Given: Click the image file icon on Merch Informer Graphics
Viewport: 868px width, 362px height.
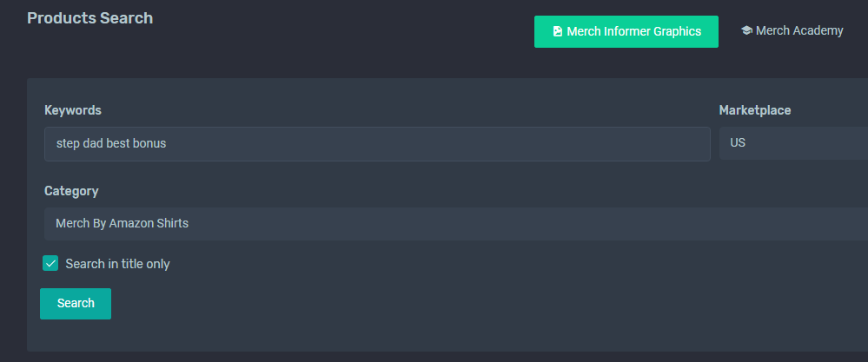Looking at the screenshot, I should (558, 31).
